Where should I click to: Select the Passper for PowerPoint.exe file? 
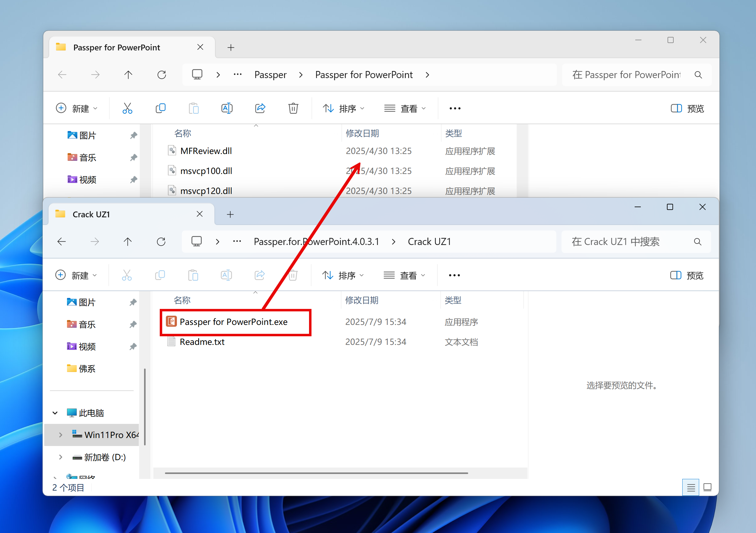click(233, 322)
